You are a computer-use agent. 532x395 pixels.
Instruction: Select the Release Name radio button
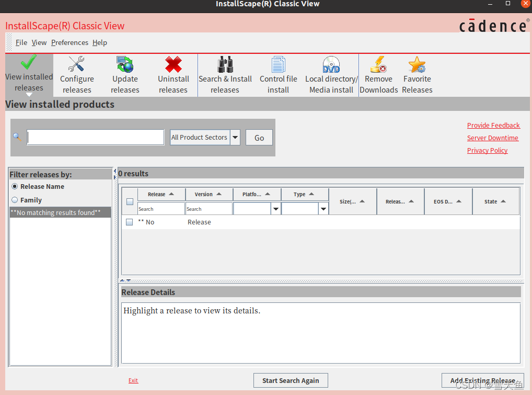(x=15, y=187)
